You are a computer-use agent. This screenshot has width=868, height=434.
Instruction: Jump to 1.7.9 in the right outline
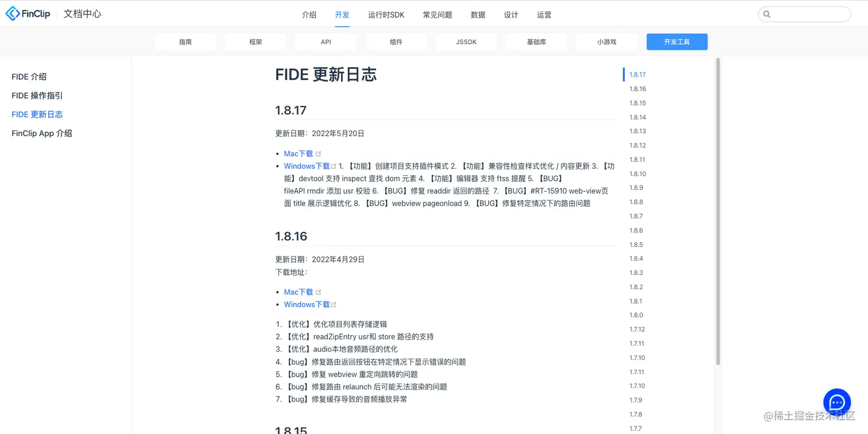point(635,400)
